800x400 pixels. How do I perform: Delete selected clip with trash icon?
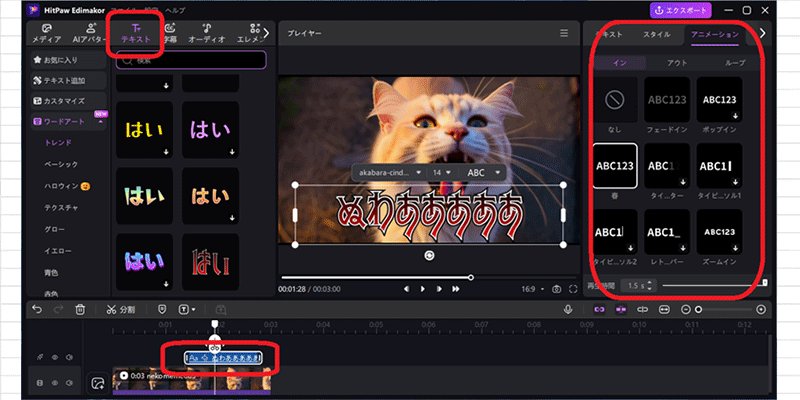[80, 309]
